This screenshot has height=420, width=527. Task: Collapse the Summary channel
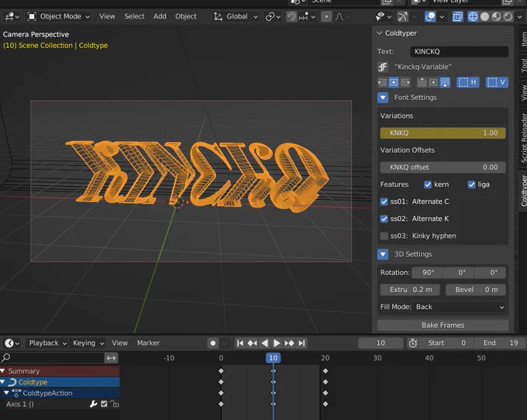point(2,371)
